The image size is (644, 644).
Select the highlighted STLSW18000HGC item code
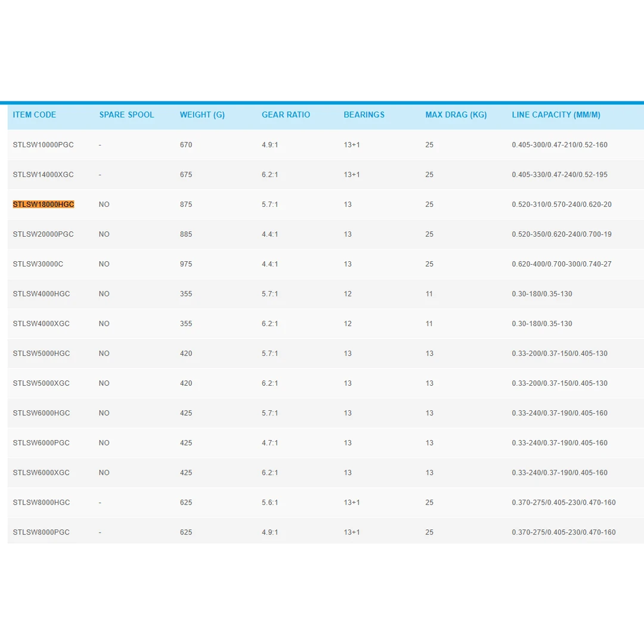click(x=44, y=205)
